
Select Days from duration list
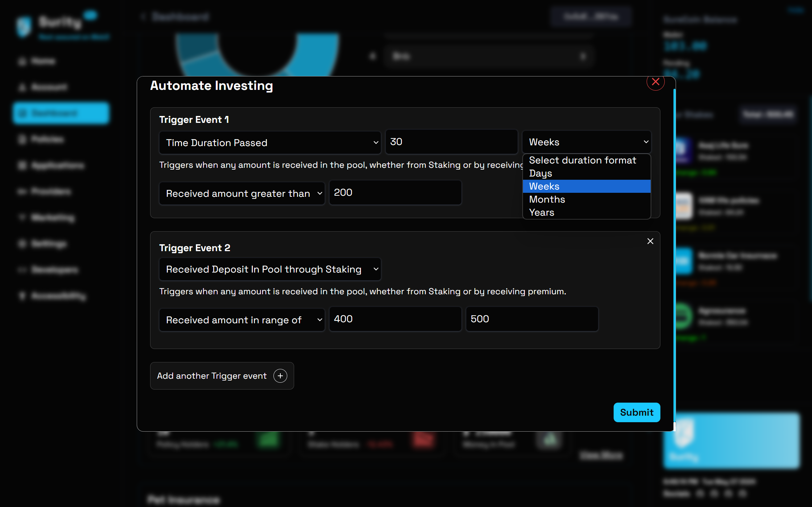[x=540, y=173]
